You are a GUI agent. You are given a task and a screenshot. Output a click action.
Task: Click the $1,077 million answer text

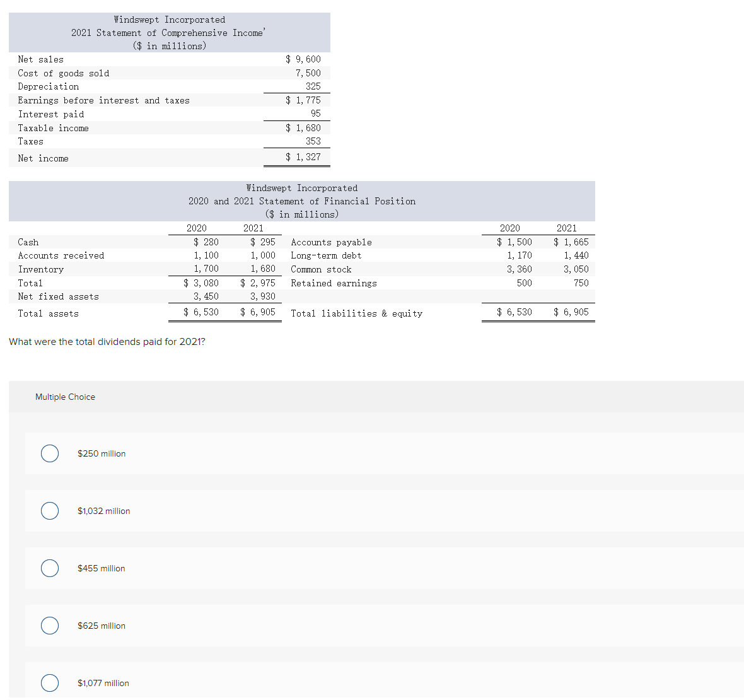[103, 683]
